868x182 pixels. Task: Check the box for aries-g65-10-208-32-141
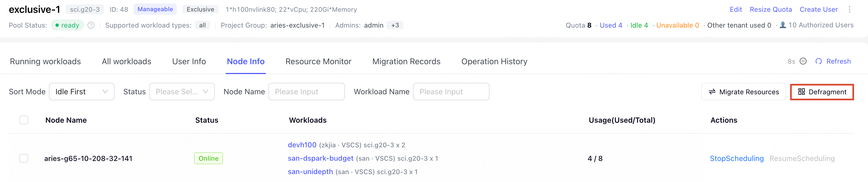point(24,158)
